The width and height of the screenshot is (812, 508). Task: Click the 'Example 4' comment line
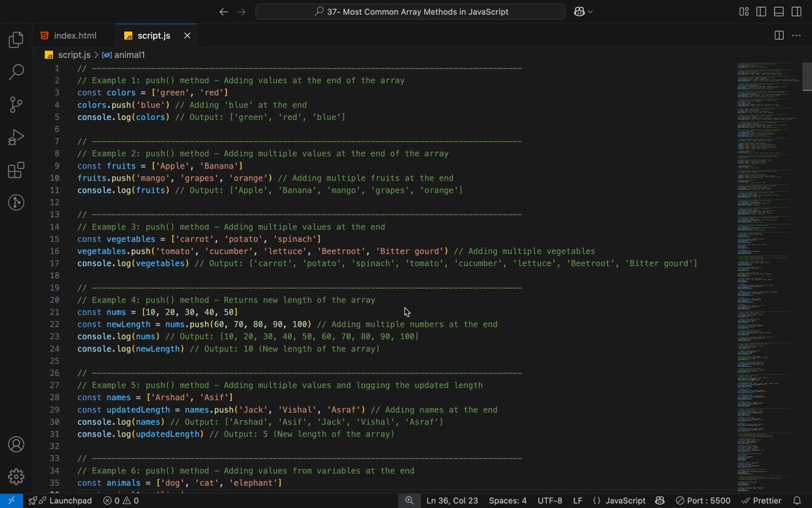(x=226, y=300)
